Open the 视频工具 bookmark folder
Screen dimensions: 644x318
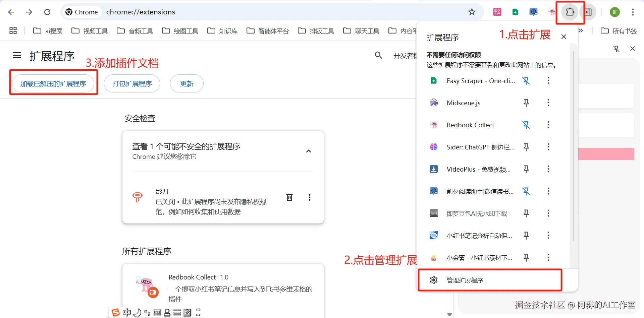[x=90, y=31]
